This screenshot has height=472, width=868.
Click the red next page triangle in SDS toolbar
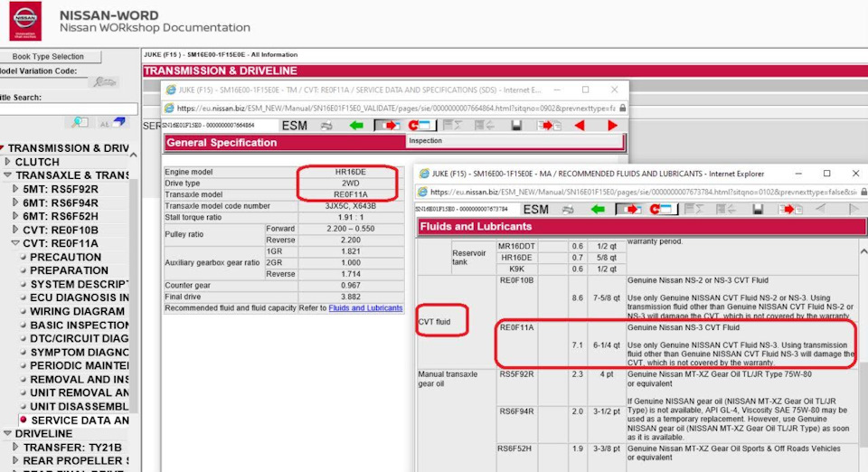pos(612,126)
